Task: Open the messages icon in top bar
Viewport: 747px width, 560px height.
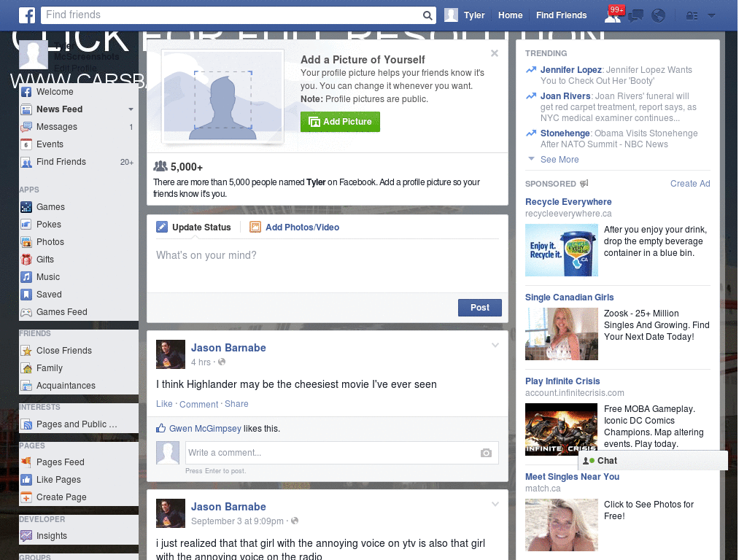Action: [635, 16]
